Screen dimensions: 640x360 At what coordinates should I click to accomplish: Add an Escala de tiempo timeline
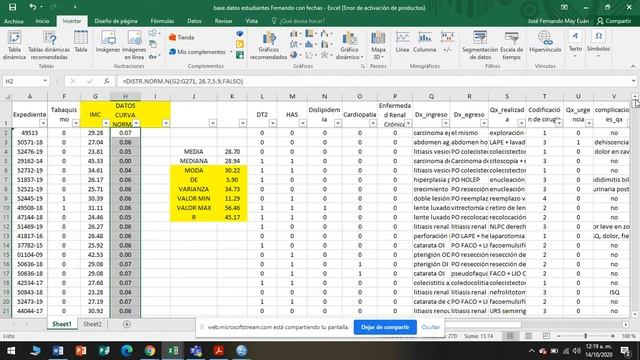511,45
